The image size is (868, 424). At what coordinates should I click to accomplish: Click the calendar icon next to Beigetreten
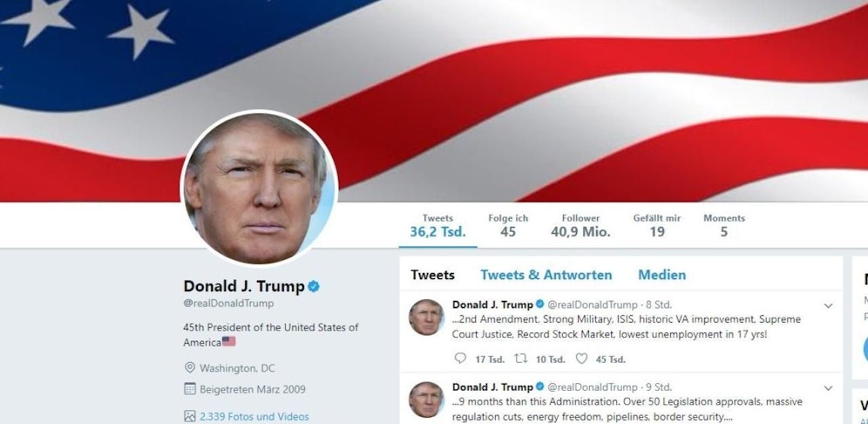(x=189, y=389)
